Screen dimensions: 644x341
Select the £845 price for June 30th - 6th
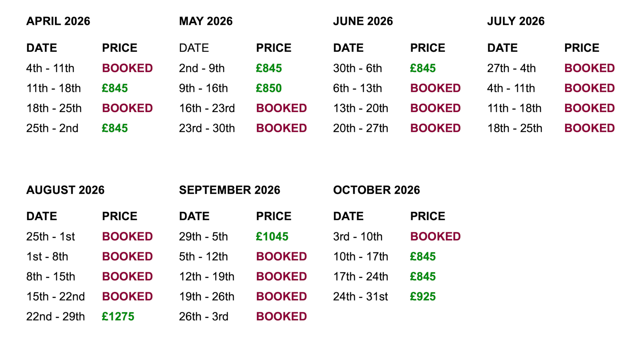pyautogui.click(x=423, y=68)
